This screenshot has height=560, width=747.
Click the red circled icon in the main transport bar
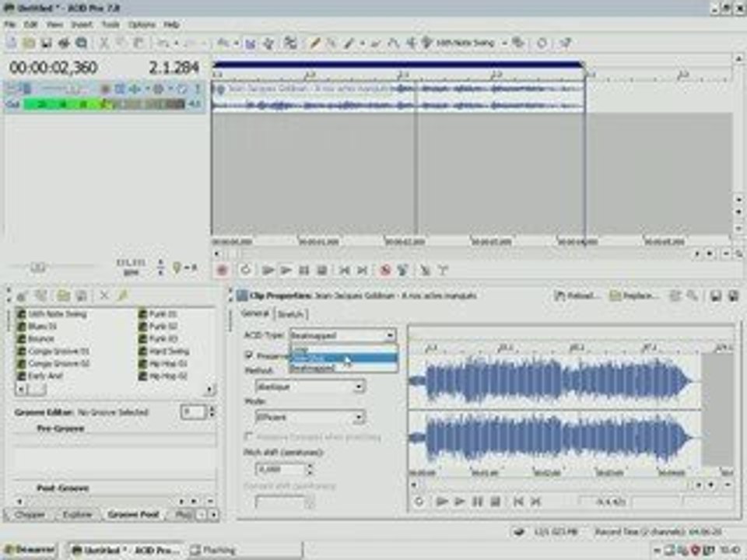(385, 271)
